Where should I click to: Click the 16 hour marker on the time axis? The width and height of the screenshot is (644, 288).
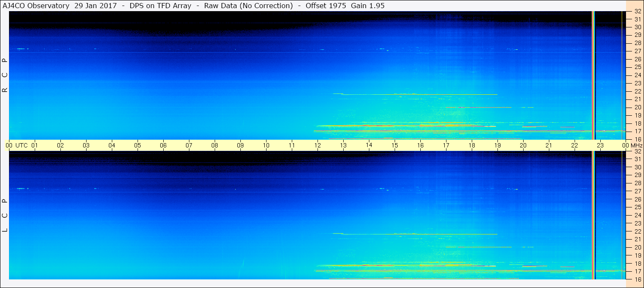coord(420,145)
